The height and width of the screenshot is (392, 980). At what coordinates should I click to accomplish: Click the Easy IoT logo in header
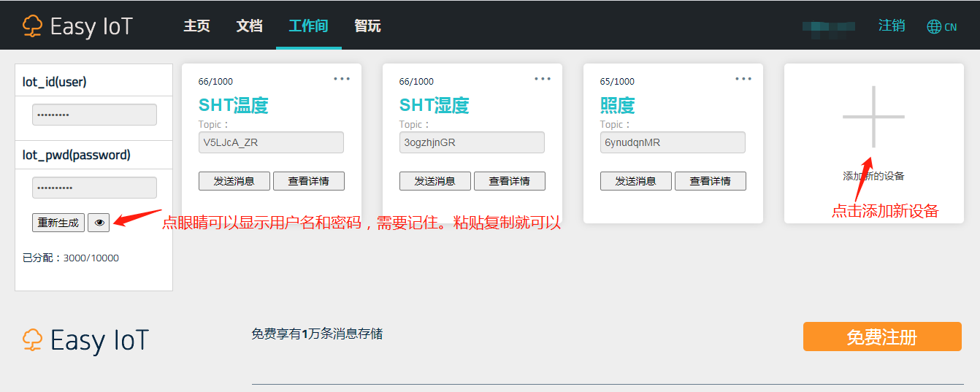click(77, 26)
